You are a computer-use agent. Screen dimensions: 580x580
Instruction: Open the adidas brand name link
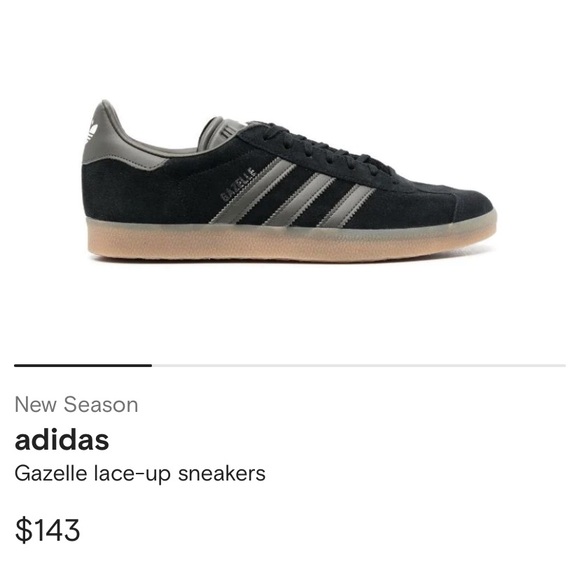pos(62,439)
